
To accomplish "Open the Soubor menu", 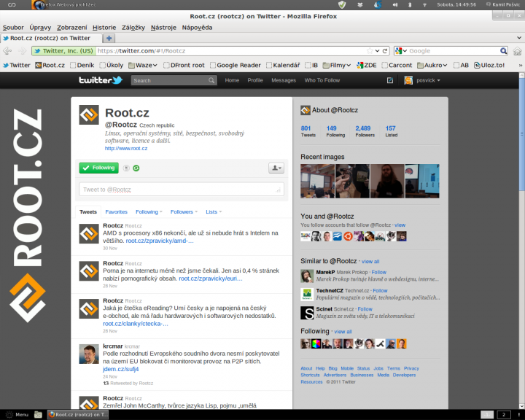I will 13,28.
